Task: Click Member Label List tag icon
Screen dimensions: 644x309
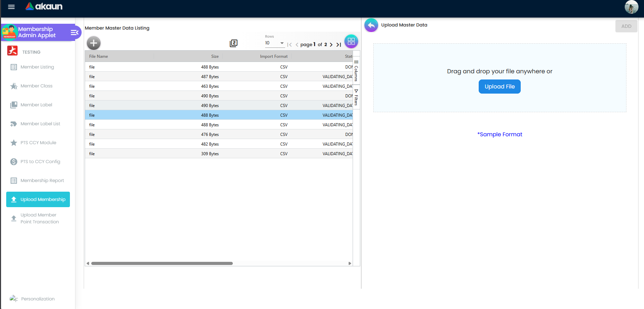Action: tap(14, 124)
